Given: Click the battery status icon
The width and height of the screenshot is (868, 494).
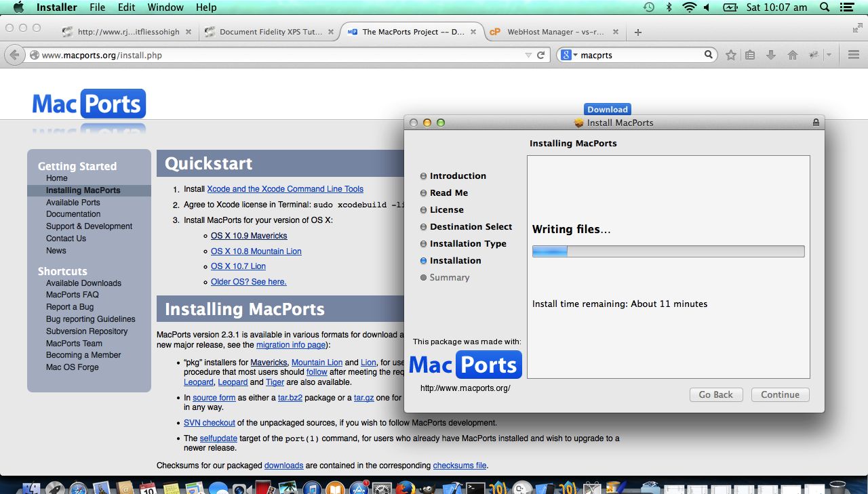Looking at the screenshot, I should pyautogui.click(x=730, y=7).
